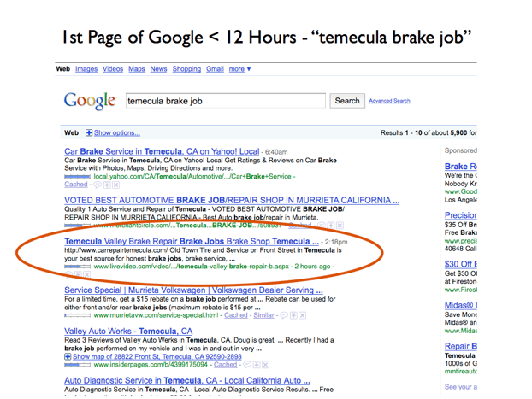
Task: Click the plus icon beside Show map of 28822 Front St
Action: click(68, 356)
